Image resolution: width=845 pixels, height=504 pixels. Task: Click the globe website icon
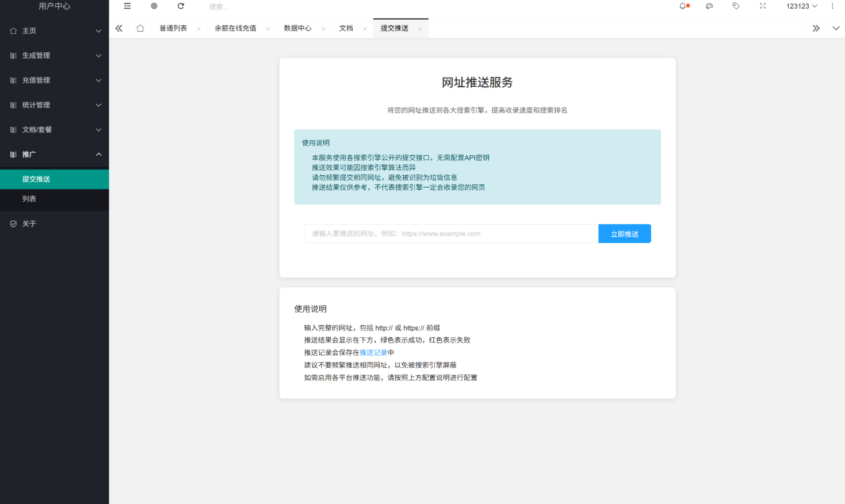click(x=154, y=6)
